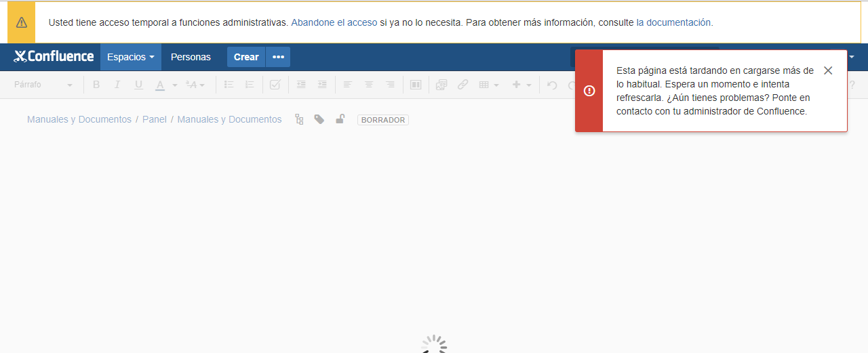This screenshot has height=353, width=868.
Task: Toggle underline text formatting
Action: (x=138, y=85)
